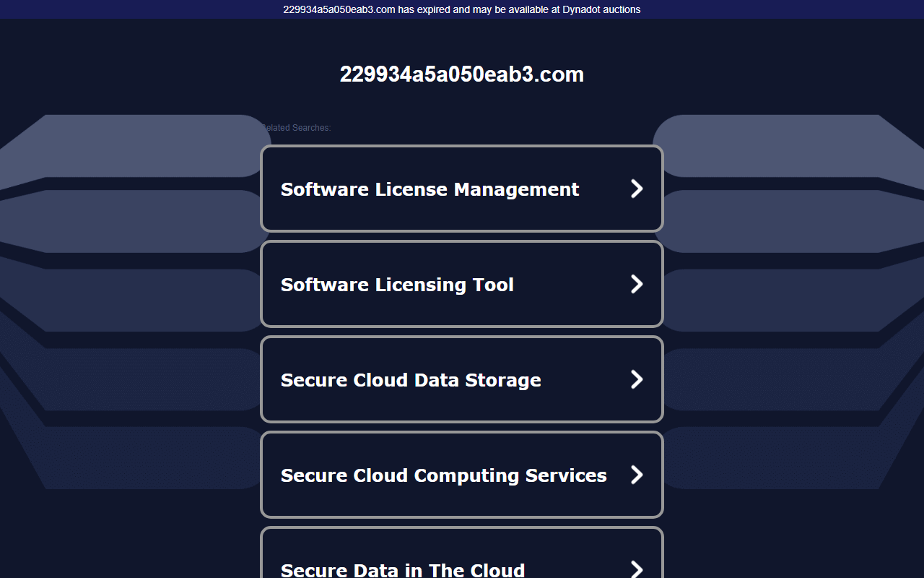Screen dimensions: 924x578
Task: Click the chevron arrow beside Software License Management
Action: click(x=637, y=189)
